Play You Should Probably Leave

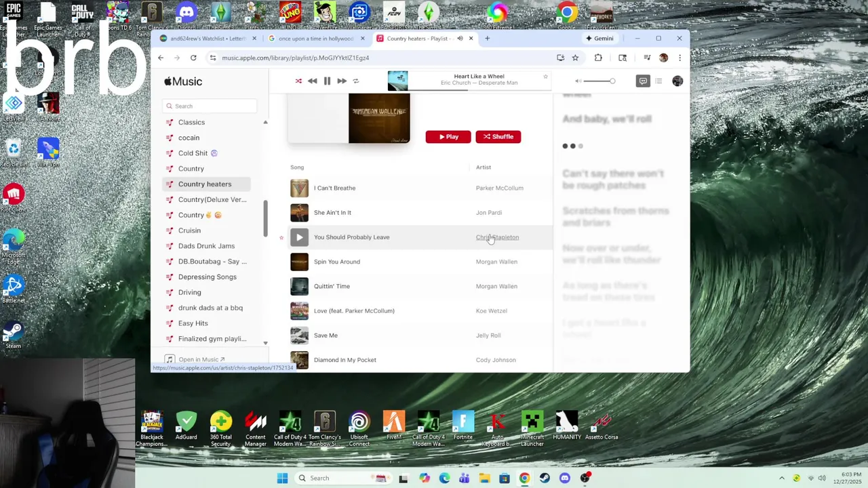click(x=299, y=237)
